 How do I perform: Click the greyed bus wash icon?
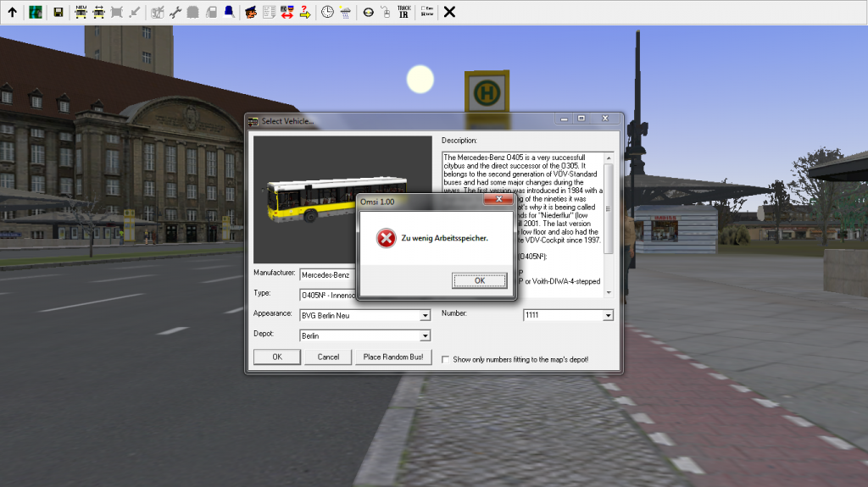192,12
